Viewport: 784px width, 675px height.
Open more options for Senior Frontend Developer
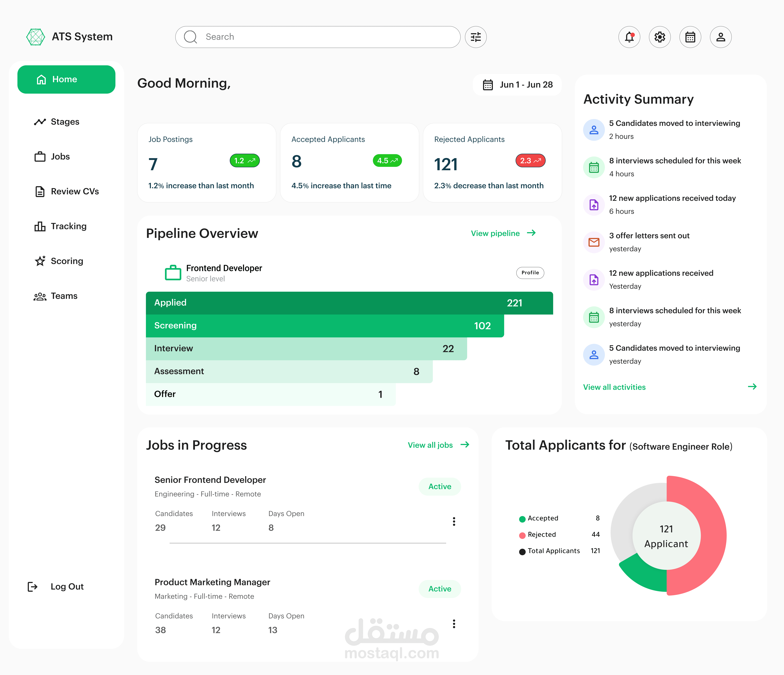(454, 521)
